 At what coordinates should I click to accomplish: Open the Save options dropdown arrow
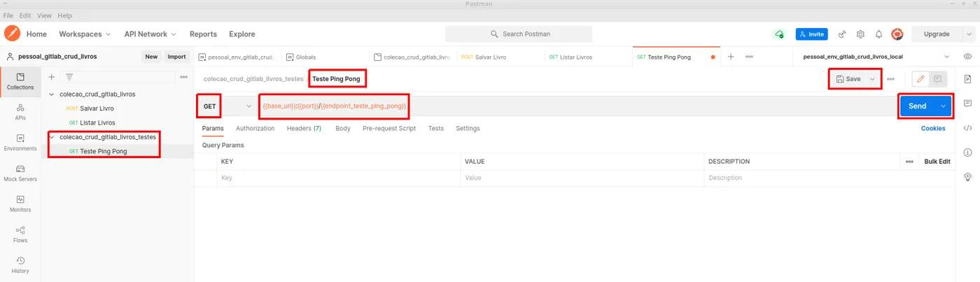[872, 79]
